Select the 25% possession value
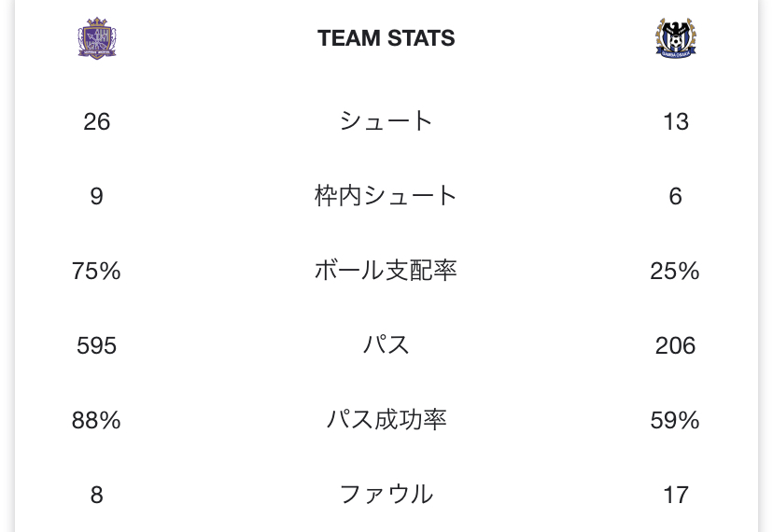The height and width of the screenshot is (532, 773). click(x=675, y=271)
